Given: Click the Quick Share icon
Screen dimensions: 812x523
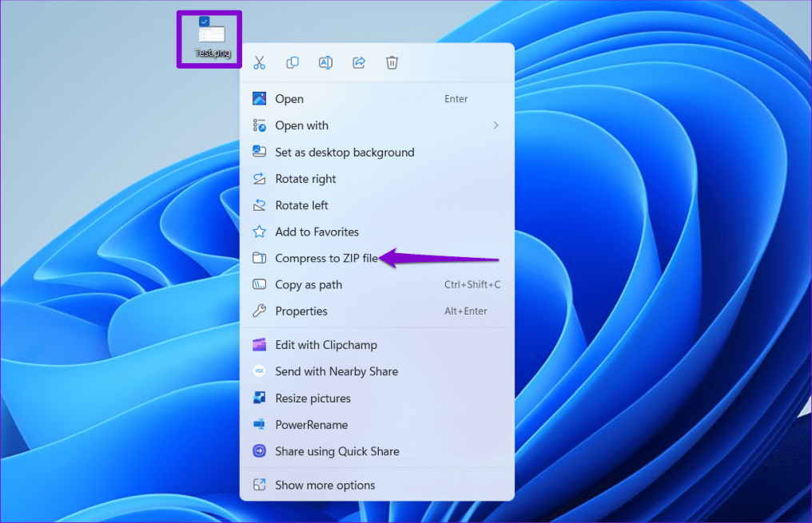Looking at the screenshot, I should point(260,451).
